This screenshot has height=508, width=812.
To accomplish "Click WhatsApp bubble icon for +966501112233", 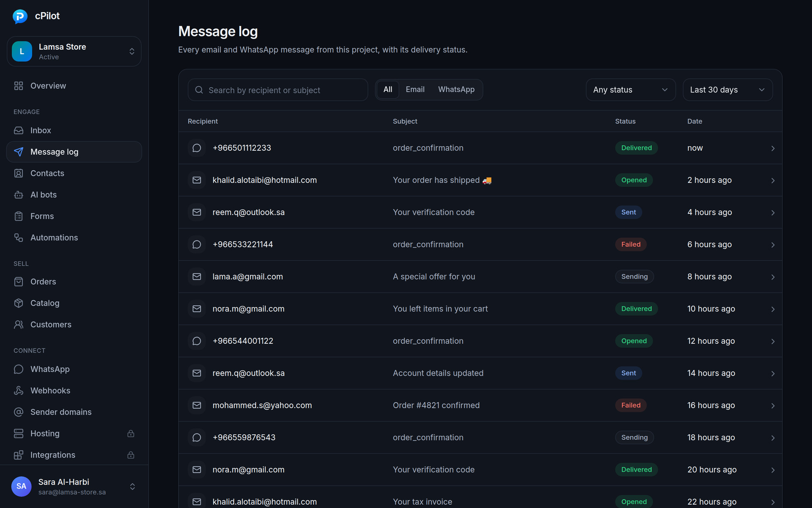I will 197,148.
